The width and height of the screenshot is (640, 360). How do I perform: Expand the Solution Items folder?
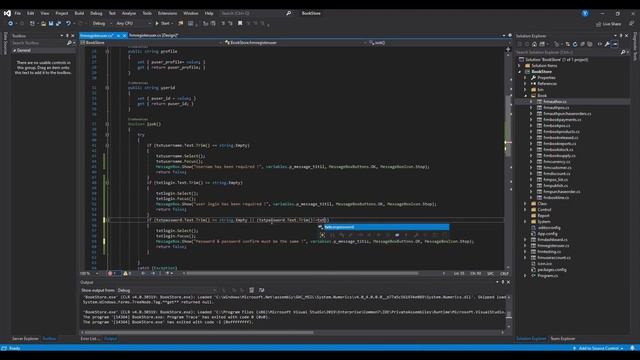coord(520,65)
